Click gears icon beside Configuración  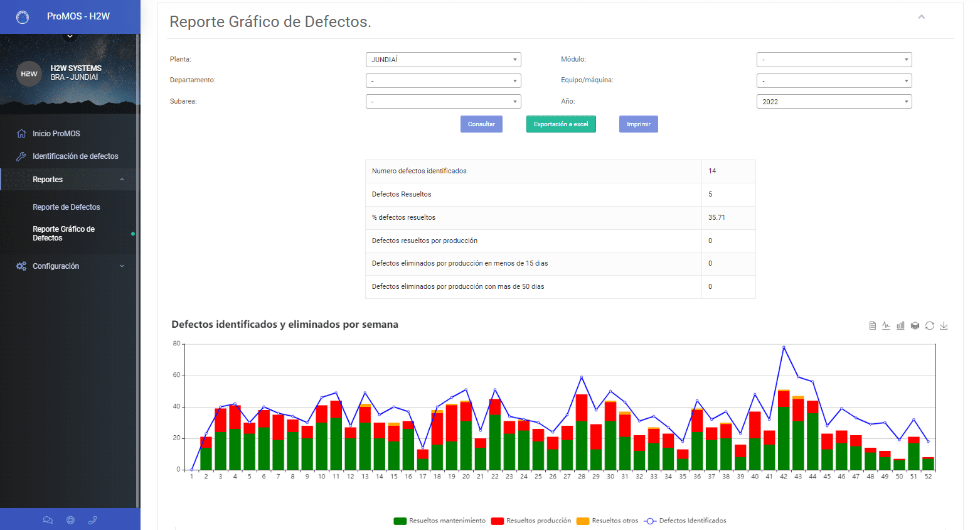point(21,266)
